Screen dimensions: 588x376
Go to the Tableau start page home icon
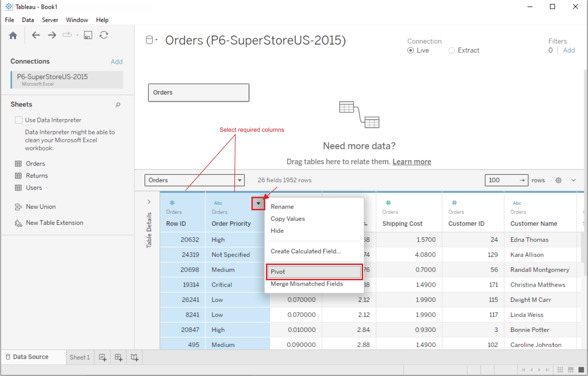pyautogui.click(x=13, y=35)
